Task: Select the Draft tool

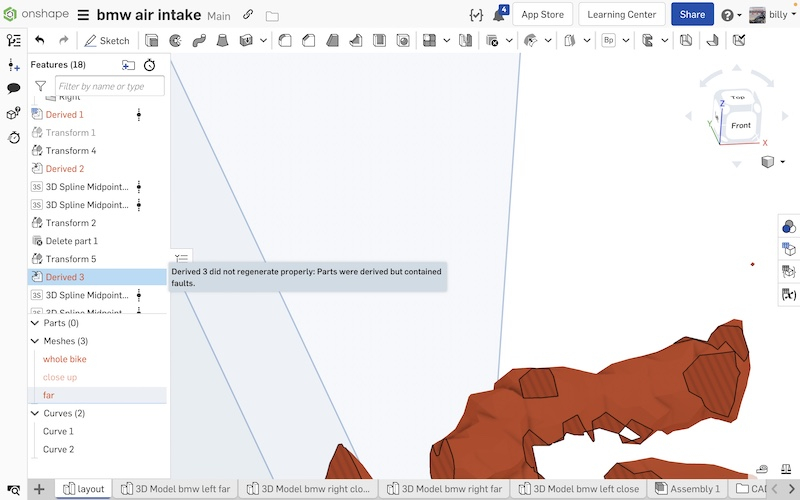Action: pyautogui.click(x=332, y=40)
